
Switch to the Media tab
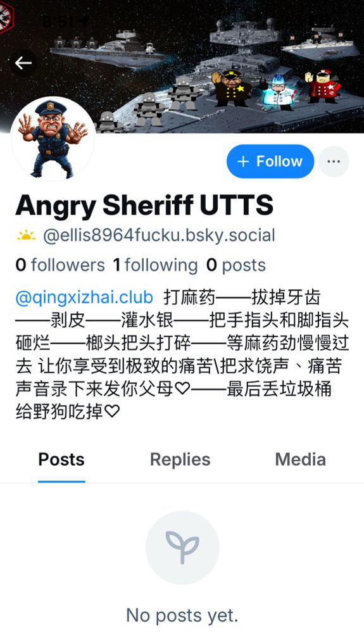coord(300,460)
